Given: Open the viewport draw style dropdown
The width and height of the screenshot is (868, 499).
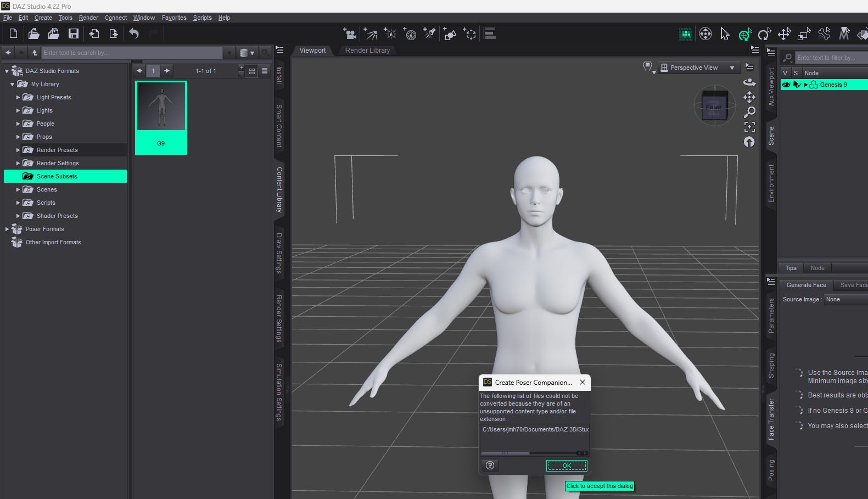Looking at the screenshot, I should tap(649, 68).
